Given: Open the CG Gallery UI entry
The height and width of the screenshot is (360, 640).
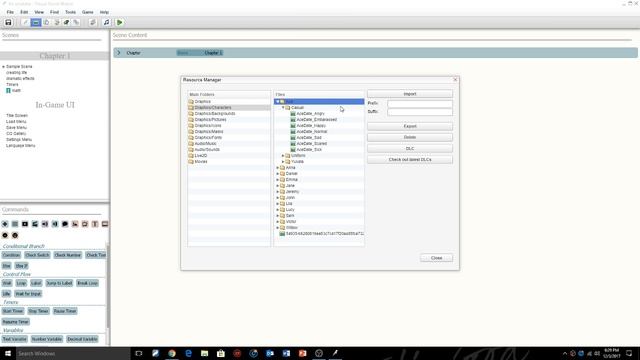Looking at the screenshot, I should click(x=16, y=133).
